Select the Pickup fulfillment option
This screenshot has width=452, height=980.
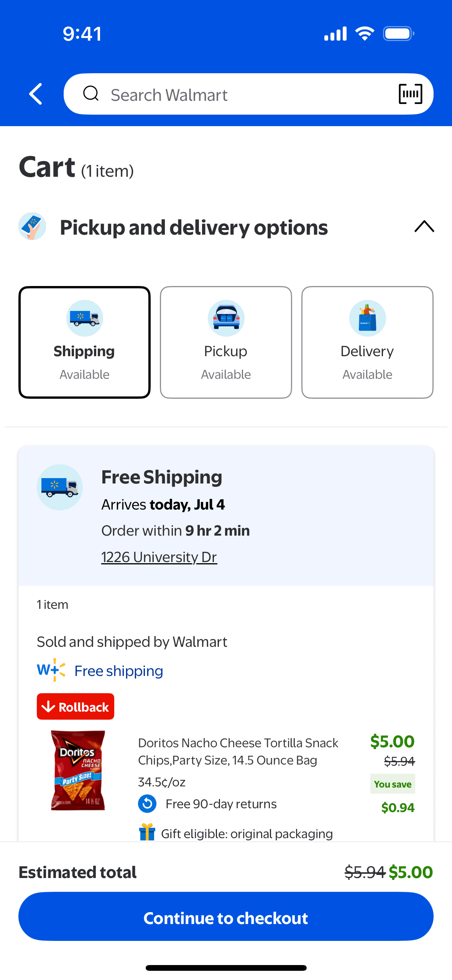click(x=226, y=342)
